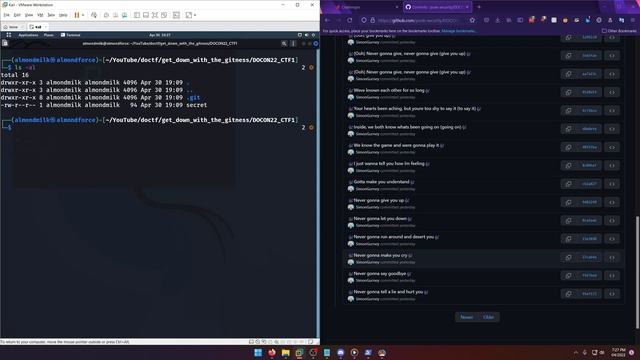640x360 pixels.
Task: Open commit 'Never gonna make you cry'
Action: [x=380, y=255]
